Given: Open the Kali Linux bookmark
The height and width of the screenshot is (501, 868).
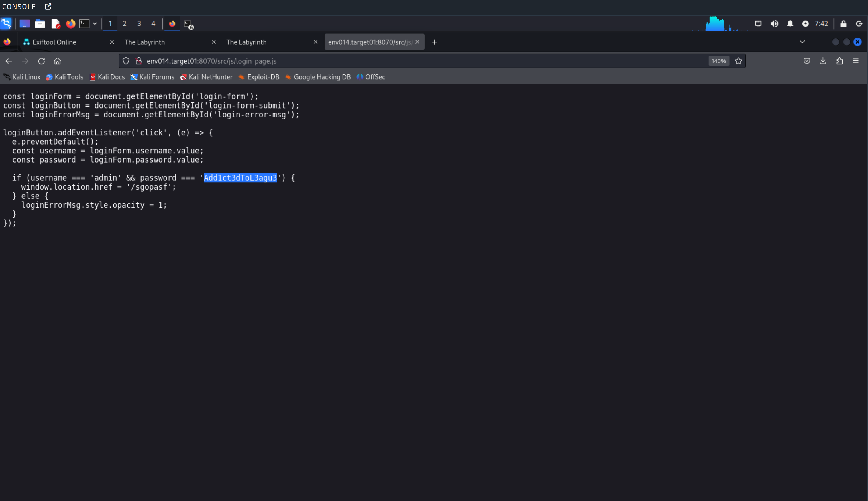Looking at the screenshot, I should click(x=22, y=77).
